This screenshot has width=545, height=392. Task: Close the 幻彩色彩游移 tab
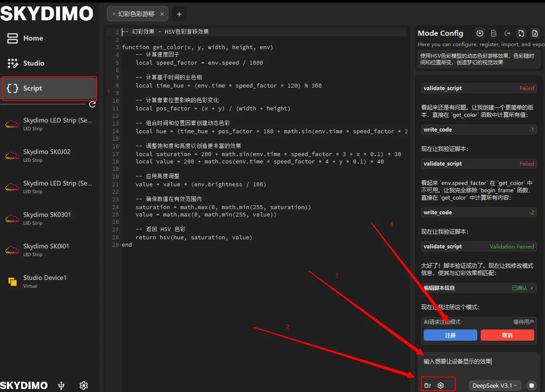pyautogui.click(x=162, y=14)
